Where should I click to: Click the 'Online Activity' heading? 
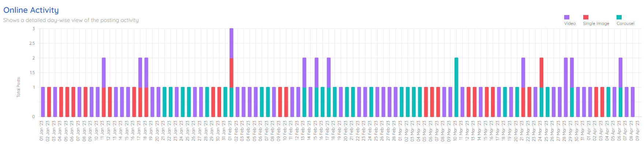[31, 10]
